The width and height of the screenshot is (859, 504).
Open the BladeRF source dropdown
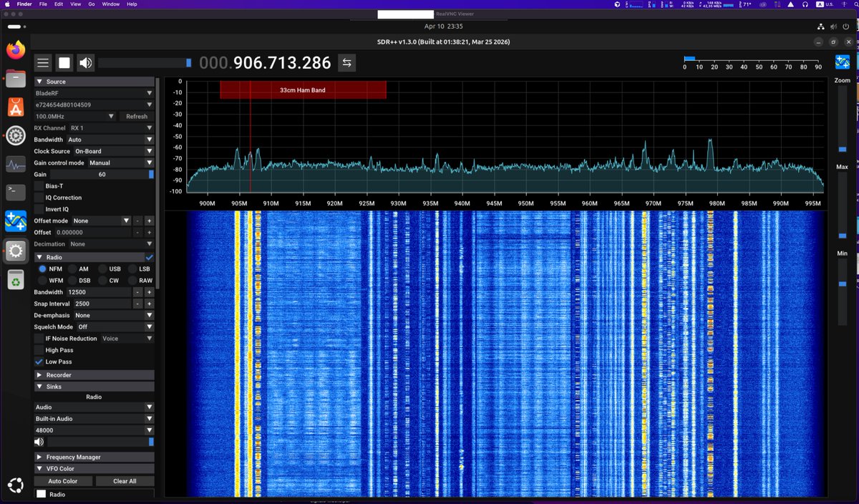coord(94,93)
